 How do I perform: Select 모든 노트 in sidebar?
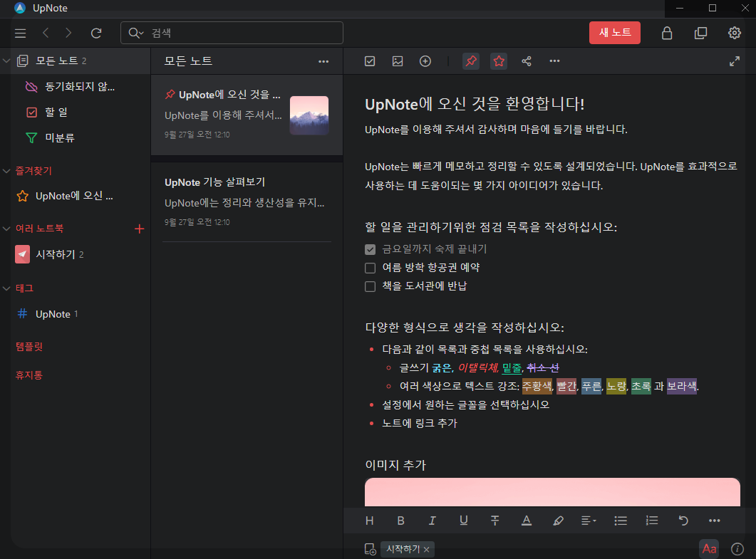(76, 61)
